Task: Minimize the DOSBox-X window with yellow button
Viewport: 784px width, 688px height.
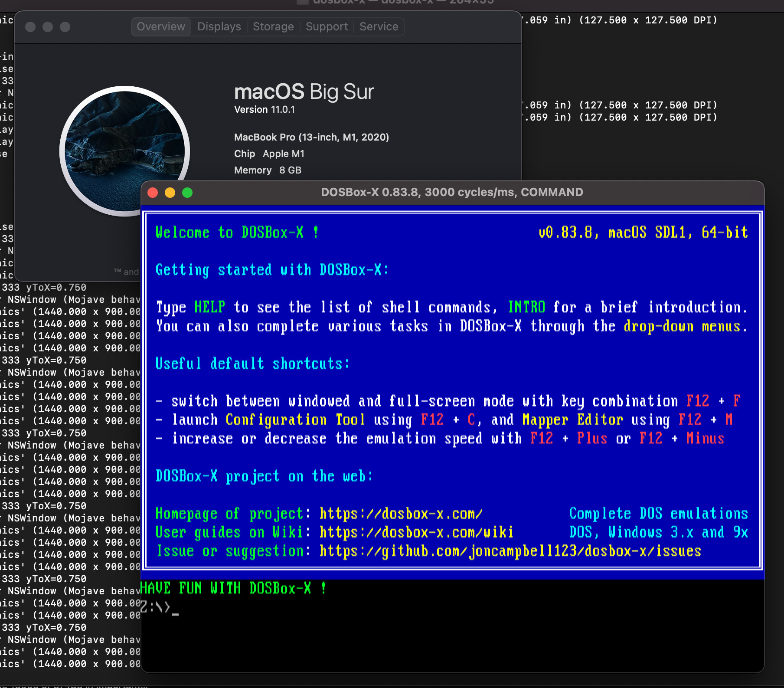Action: point(170,193)
